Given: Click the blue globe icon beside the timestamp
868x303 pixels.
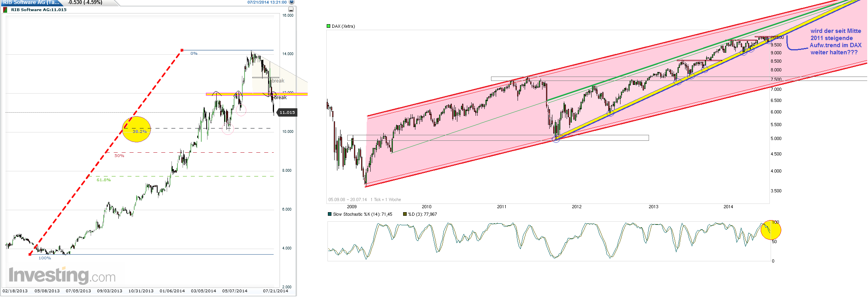Looking at the screenshot, I should (x=291, y=2).
